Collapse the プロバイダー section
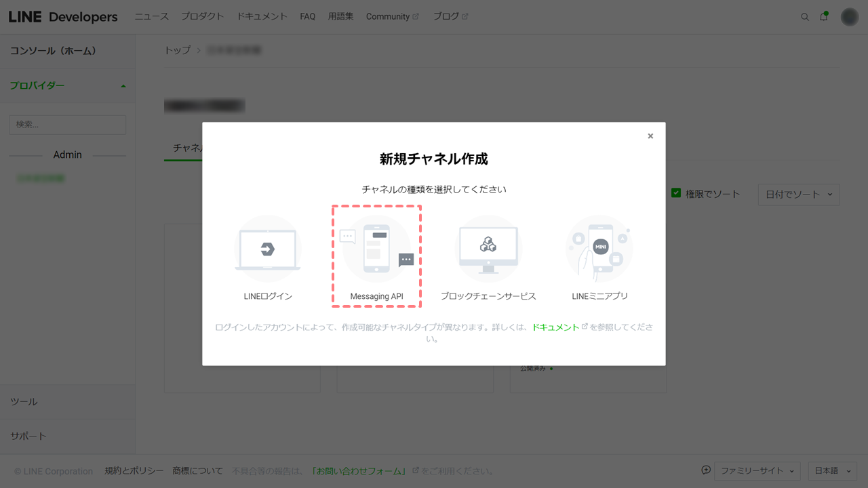 tap(67, 85)
